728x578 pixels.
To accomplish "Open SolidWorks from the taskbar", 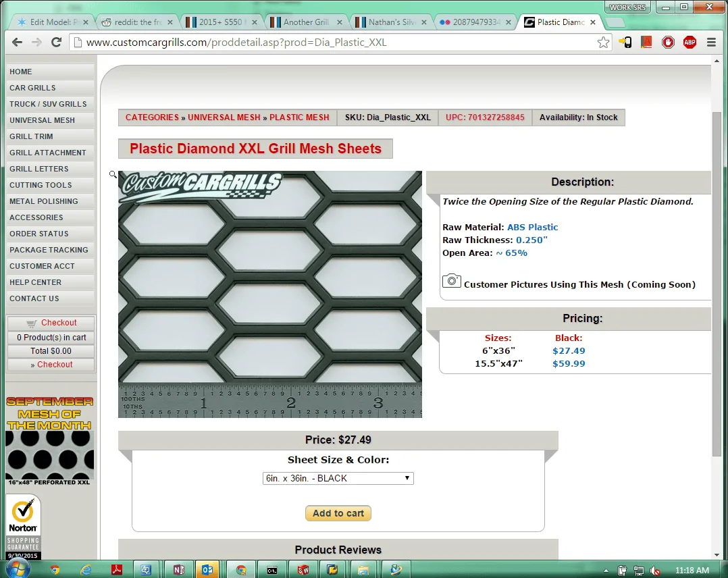I will (x=303, y=570).
